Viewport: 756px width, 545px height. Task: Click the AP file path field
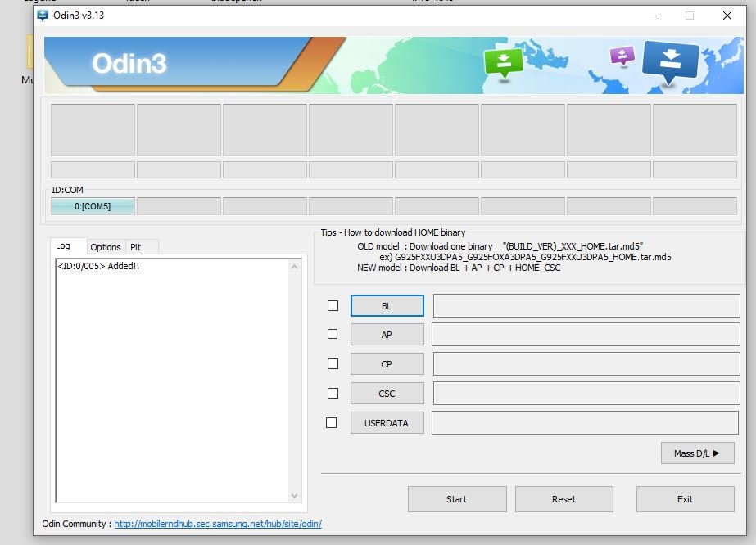(586, 334)
